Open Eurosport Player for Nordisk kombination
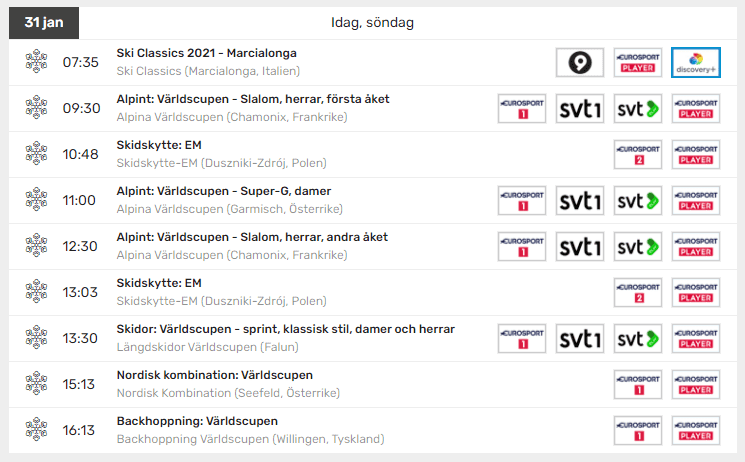 (x=696, y=384)
